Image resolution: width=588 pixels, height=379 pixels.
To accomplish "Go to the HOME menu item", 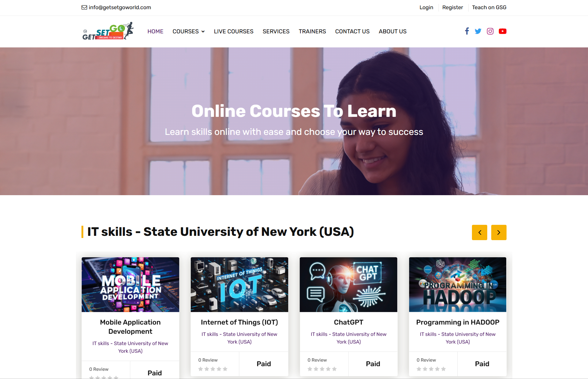I will tap(155, 32).
